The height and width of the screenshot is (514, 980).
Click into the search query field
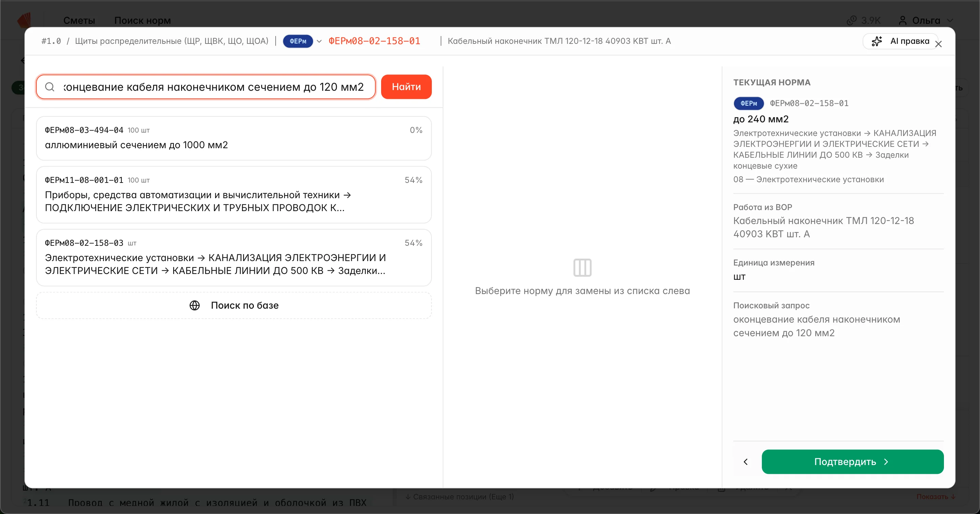click(x=213, y=87)
